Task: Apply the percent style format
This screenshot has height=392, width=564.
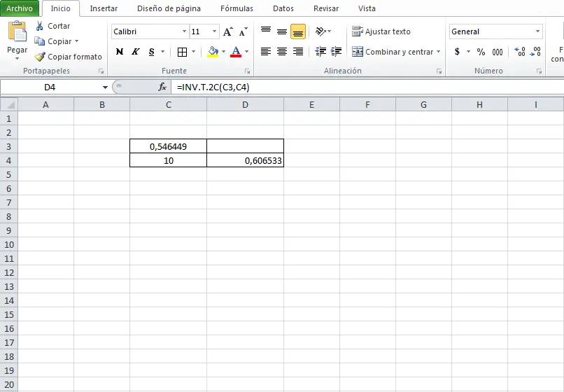Action: (481, 52)
